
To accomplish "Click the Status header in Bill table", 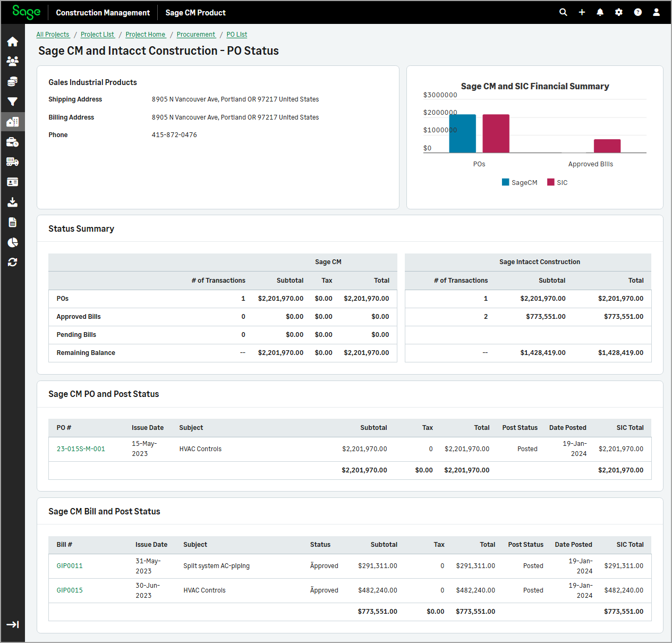I will [320, 545].
